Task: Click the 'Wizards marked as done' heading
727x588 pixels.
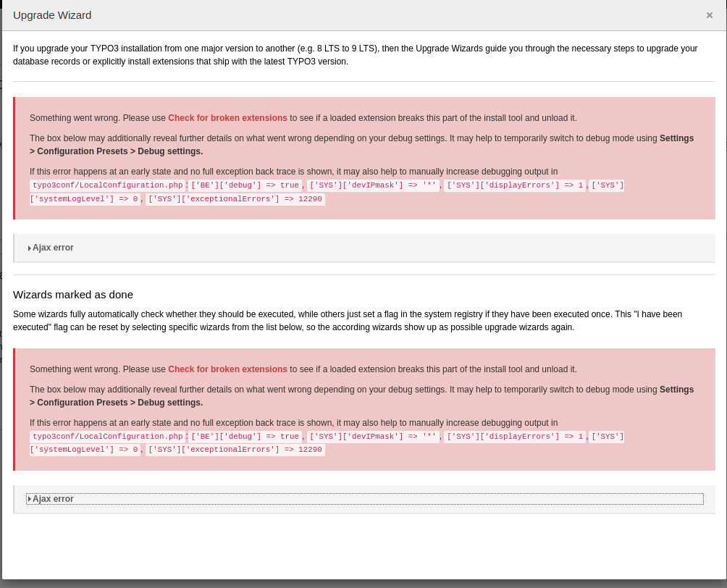Action: (73, 295)
